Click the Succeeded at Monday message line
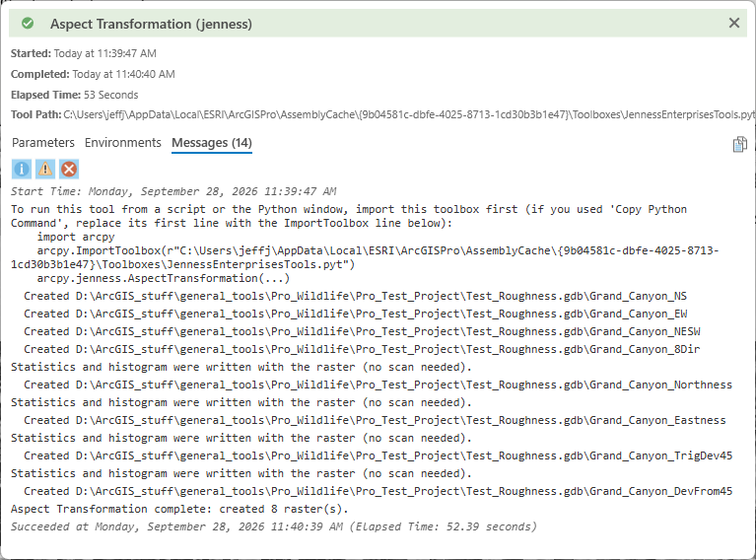The image size is (756, 560). pyautogui.click(x=274, y=526)
